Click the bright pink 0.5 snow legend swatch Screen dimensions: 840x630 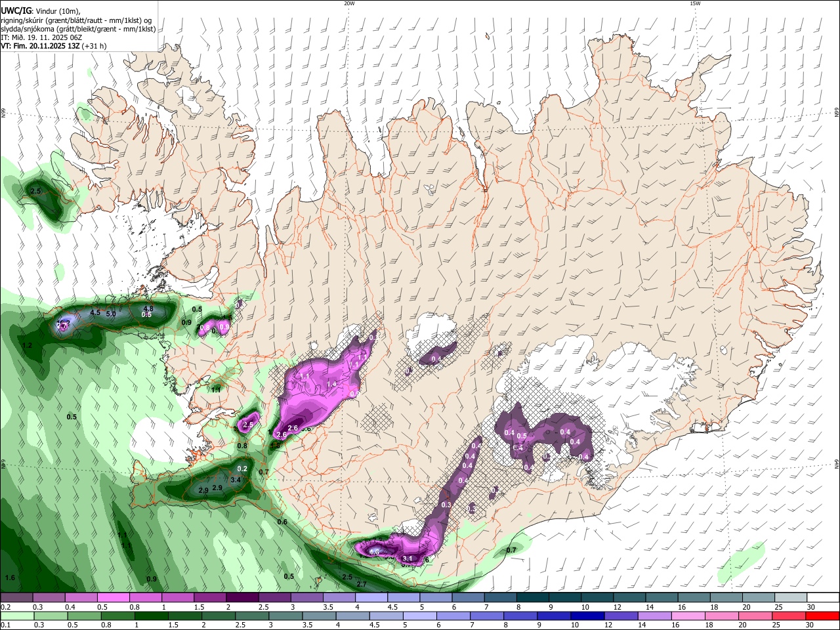click(114, 598)
